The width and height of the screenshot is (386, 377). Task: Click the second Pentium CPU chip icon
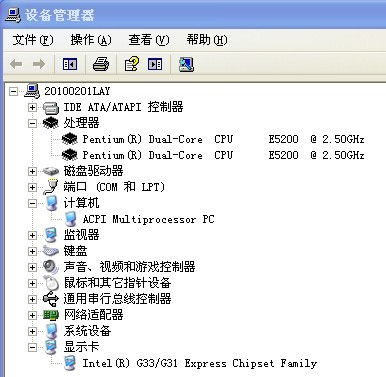[x=70, y=155]
